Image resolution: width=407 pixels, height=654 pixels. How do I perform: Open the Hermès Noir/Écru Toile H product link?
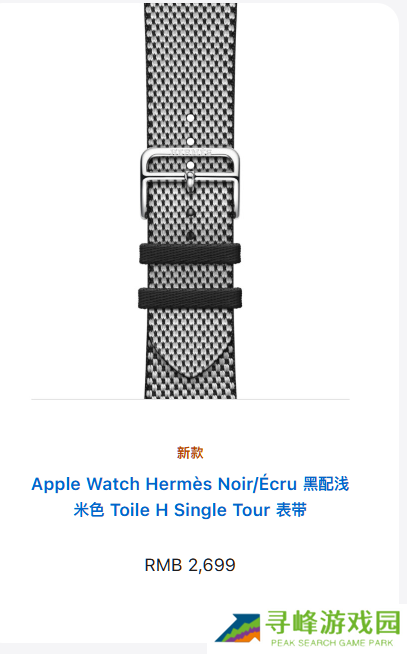point(190,497)
